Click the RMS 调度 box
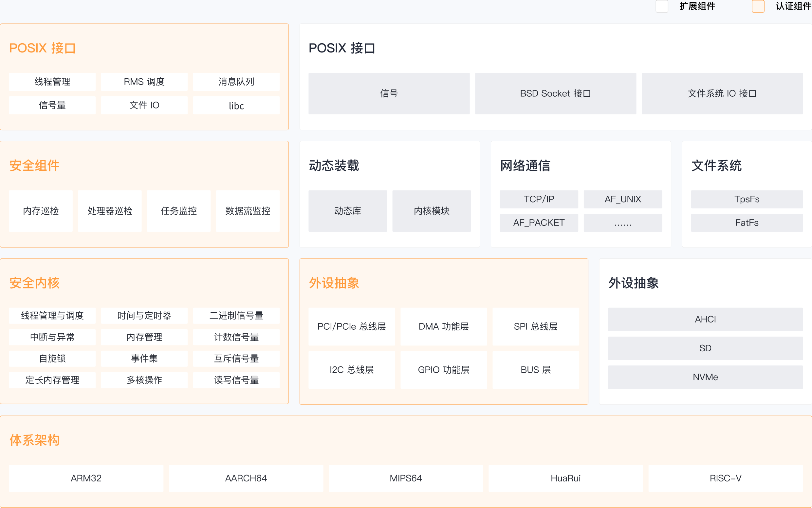 coord(144,82)
